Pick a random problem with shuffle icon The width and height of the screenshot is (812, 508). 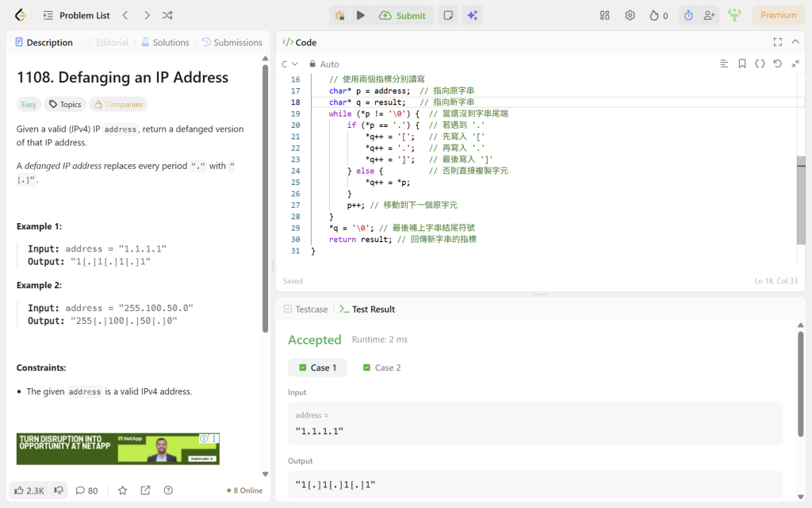coord(167,16)
